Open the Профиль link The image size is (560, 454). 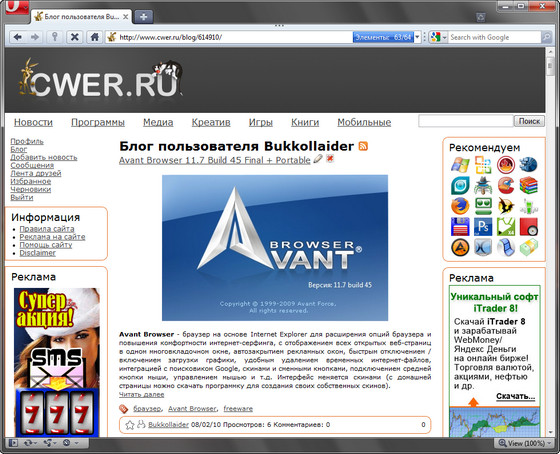(27, 141)
